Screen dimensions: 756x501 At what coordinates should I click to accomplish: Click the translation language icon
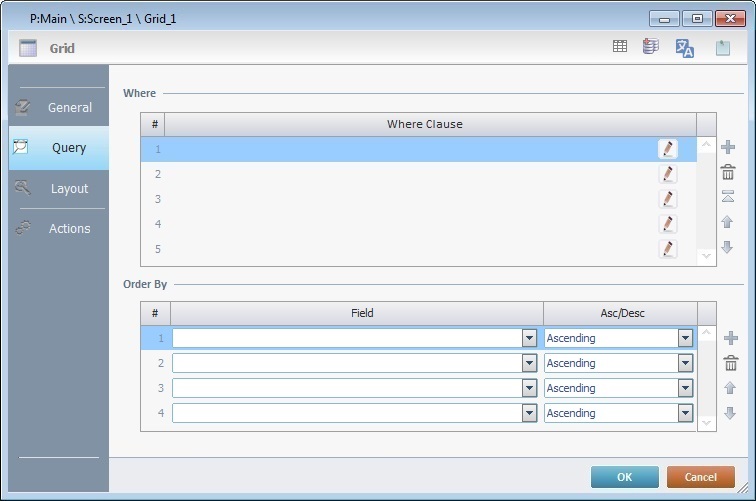[685, 48]
